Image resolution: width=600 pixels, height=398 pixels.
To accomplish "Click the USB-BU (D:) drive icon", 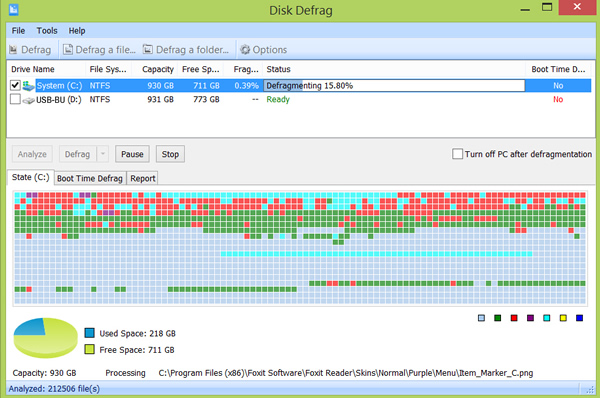I will coord(28,100).
